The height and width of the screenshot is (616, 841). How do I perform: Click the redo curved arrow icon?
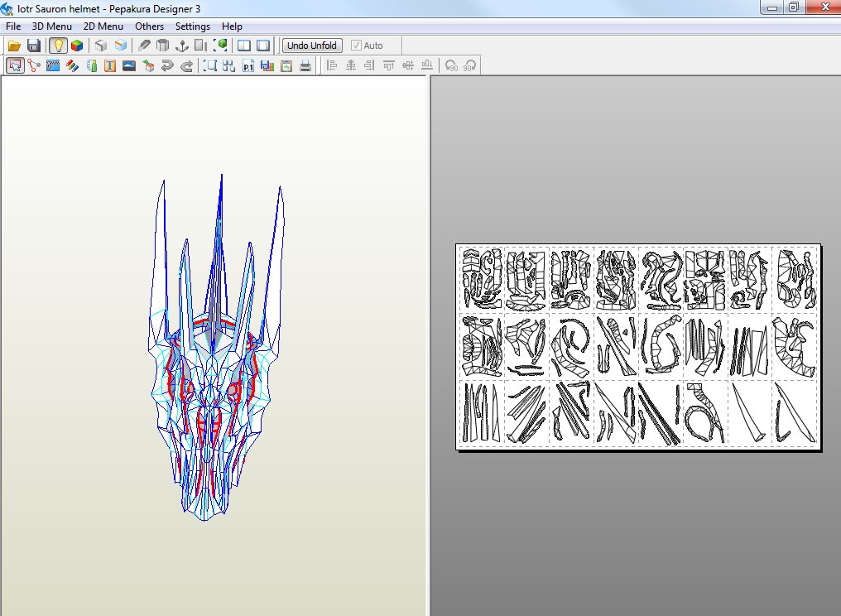[186, 66]
